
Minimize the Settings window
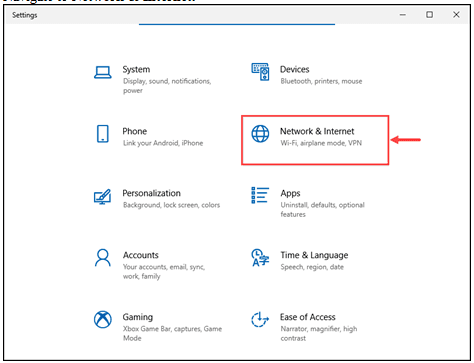tap(403, 15)
